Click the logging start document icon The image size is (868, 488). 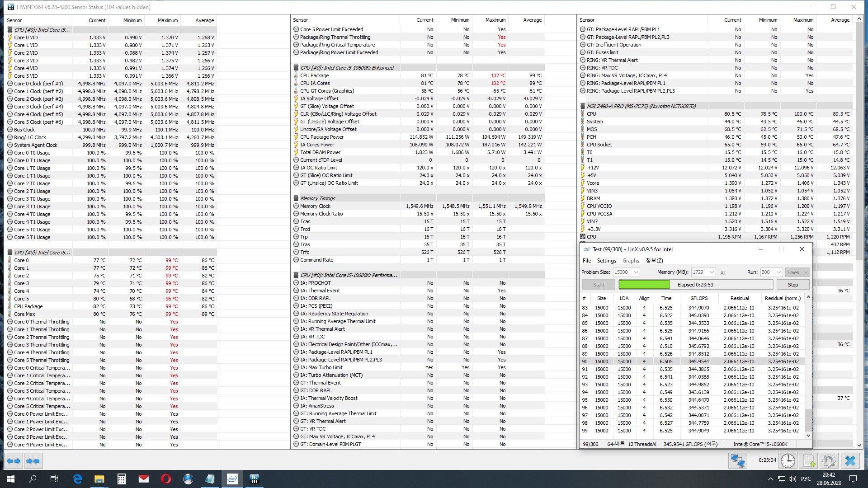coord(809,461)
